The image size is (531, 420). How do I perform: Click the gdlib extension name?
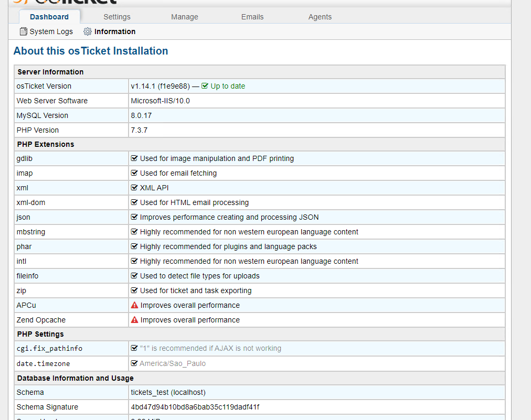[x=24, y=158]
